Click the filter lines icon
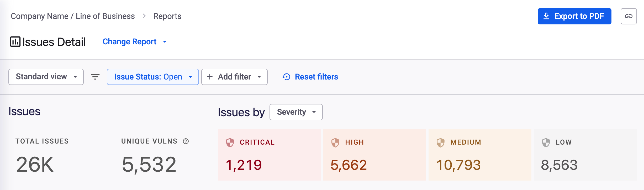Screen dimensions: 644x190 click(x=95, y=77)
